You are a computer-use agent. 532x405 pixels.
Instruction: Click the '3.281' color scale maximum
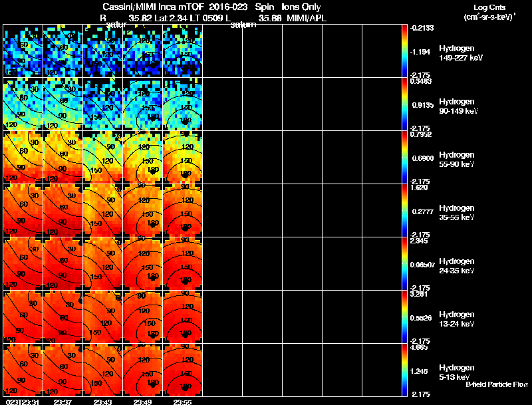(419, 294)
